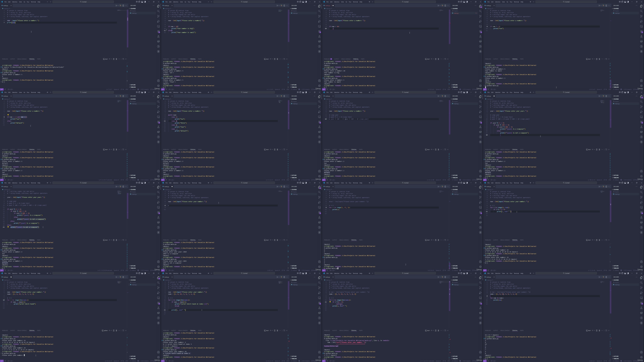Expand the myenv folder in the print(num) window
The image size is (644, 362).
[x=134, y=11]
